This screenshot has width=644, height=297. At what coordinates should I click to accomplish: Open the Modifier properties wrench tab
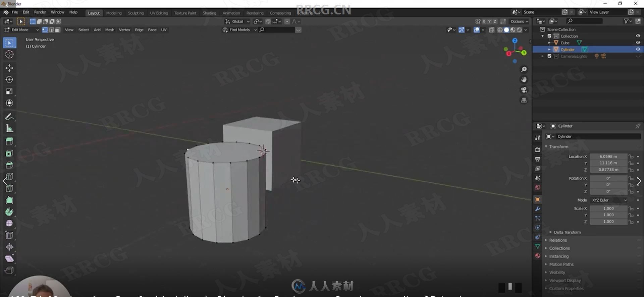(x=538, y=209)
